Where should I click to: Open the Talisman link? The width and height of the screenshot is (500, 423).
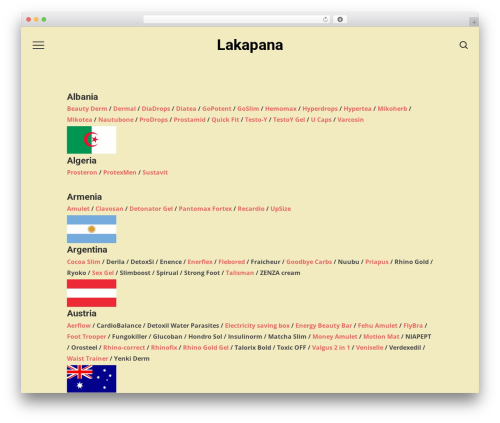(240, 273)
